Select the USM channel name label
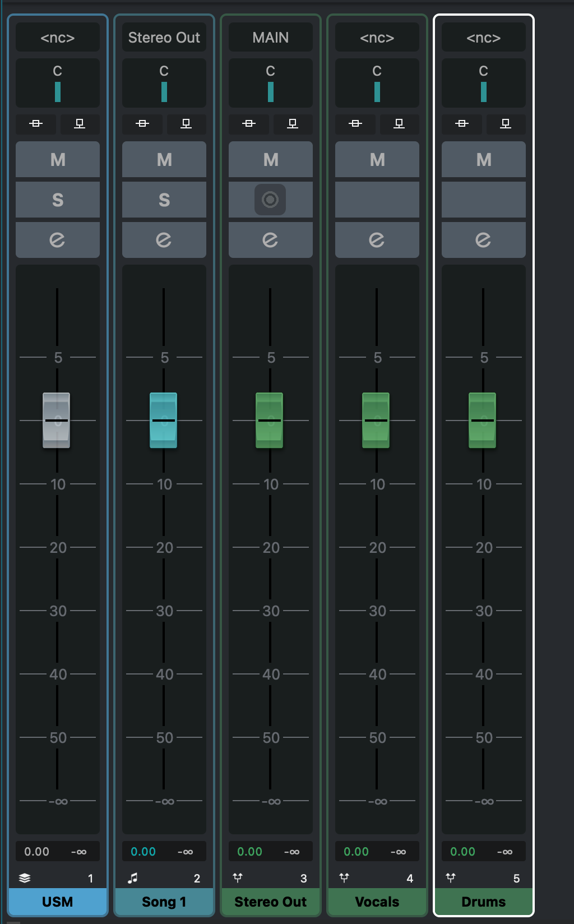Screen dimensions: 574x924 57,902
